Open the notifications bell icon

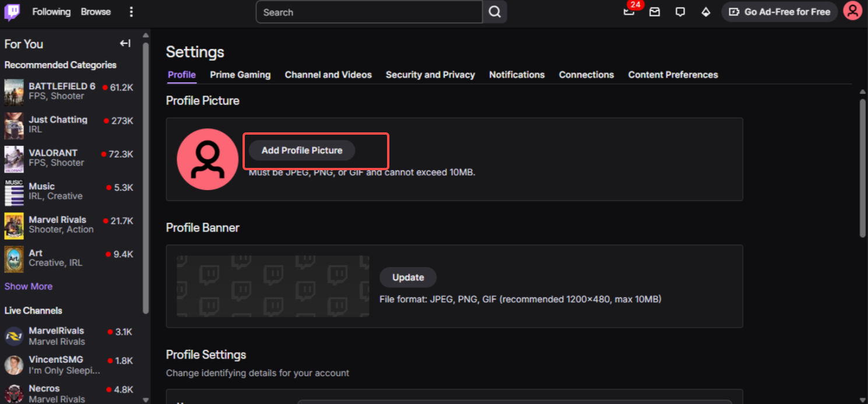click(705, 11)
